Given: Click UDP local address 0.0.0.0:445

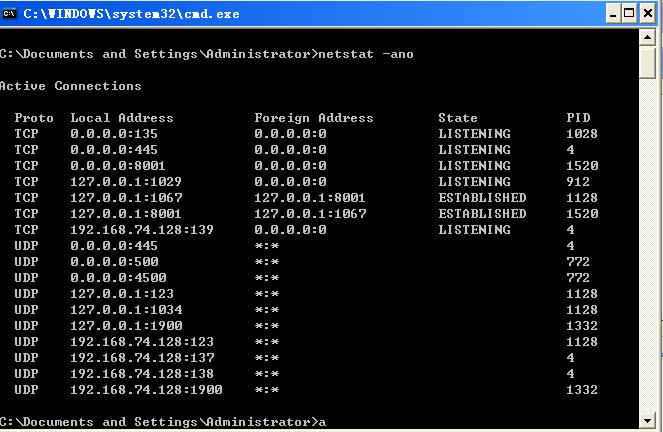Looking at the screenshot, I should 114,246.
